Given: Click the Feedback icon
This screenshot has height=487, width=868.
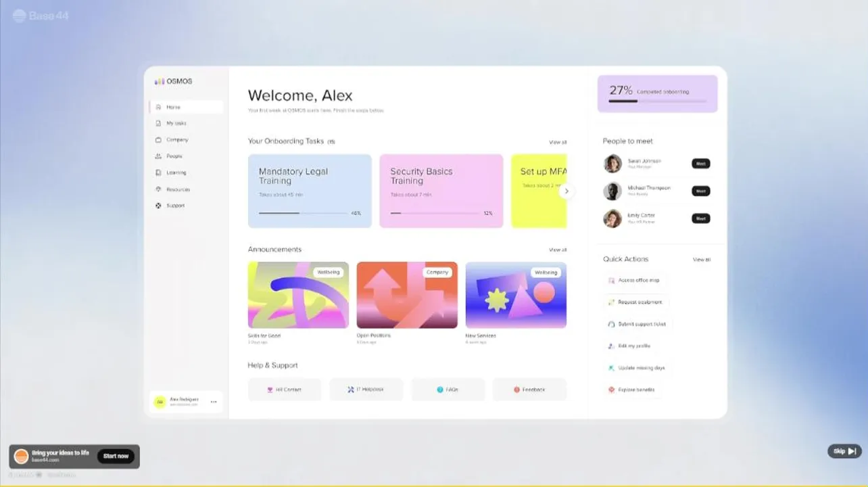Looking at the screenshot, I should tap(516, 390).
